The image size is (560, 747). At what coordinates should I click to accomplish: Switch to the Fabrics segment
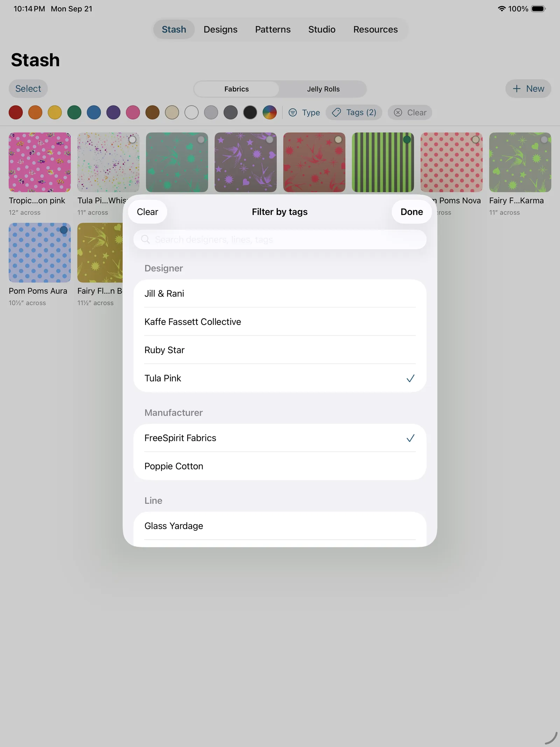pyautogui.click(x=237, y=89)
